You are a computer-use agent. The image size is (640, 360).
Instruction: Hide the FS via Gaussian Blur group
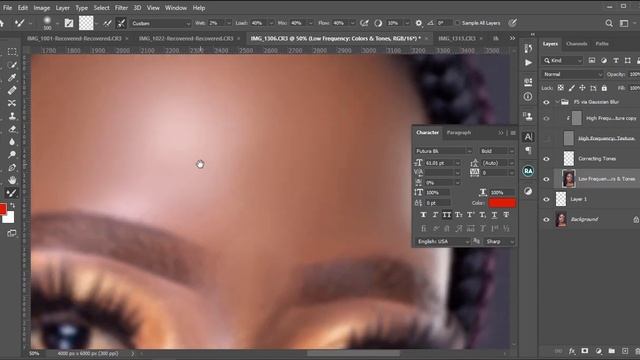[x=546, y=102]
